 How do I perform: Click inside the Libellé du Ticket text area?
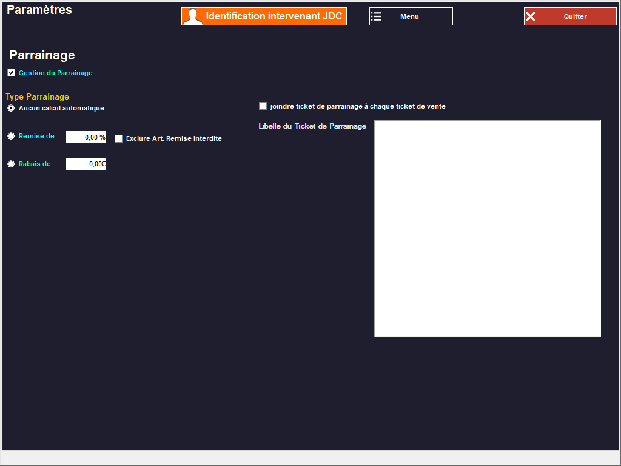[x=487, y=228]
